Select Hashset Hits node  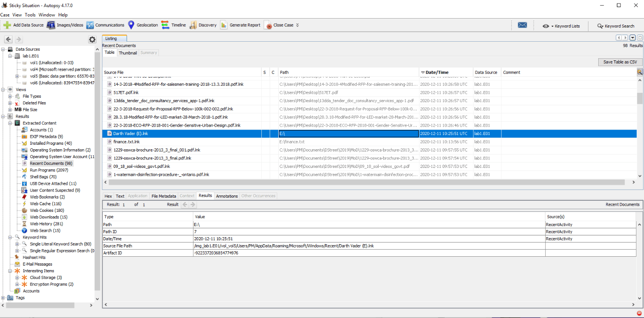34,258
